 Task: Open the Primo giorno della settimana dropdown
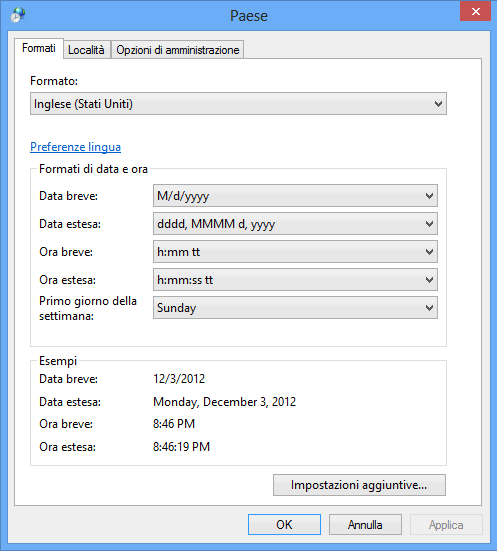pos(295,308)
